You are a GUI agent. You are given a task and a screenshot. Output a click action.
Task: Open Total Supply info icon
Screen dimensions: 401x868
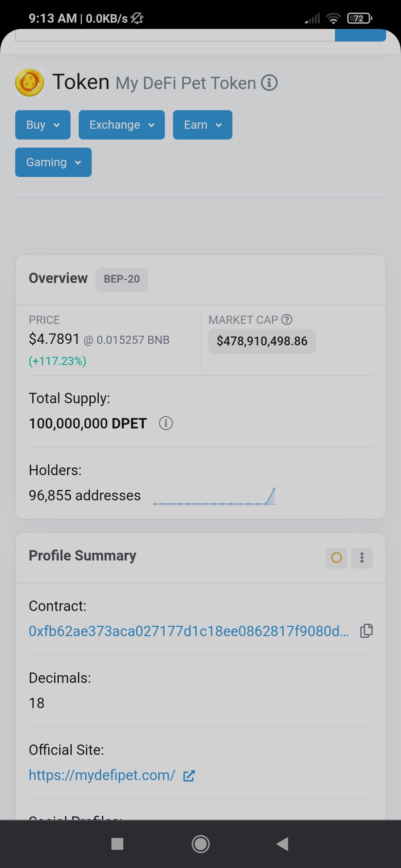coord(166,423)
